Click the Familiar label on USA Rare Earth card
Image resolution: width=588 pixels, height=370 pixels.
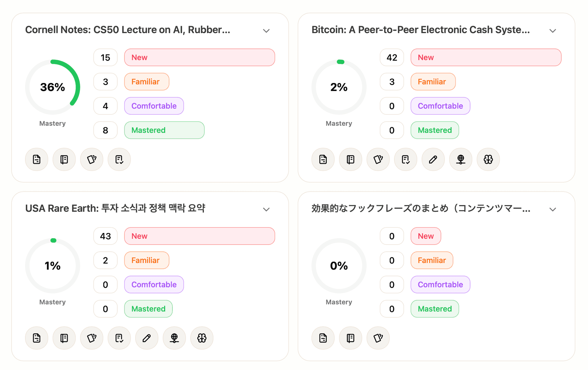point(147,260)
